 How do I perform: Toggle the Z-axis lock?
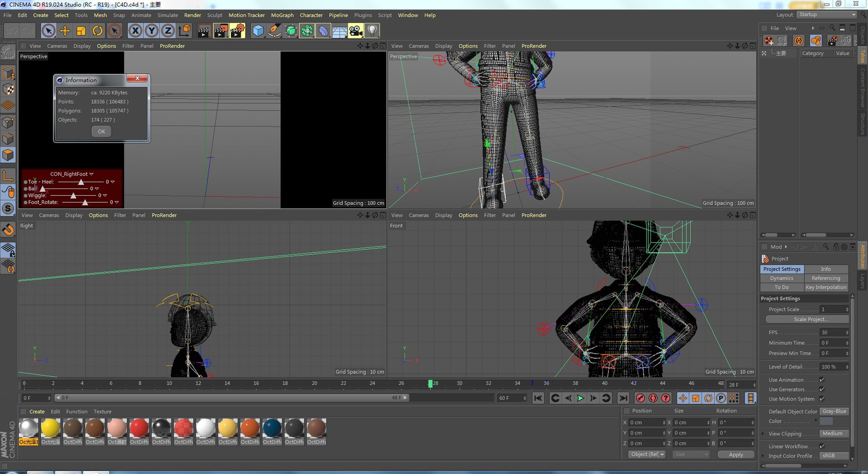[168, 31]
